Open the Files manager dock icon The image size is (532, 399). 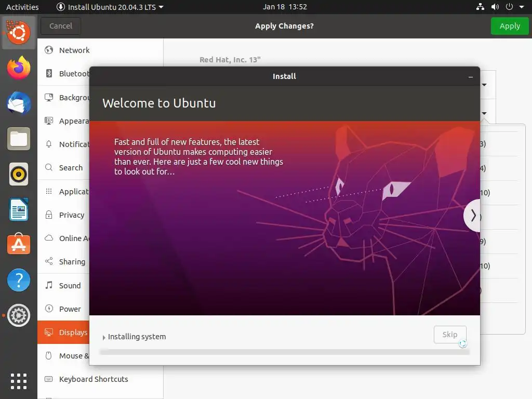pos(19,139)
